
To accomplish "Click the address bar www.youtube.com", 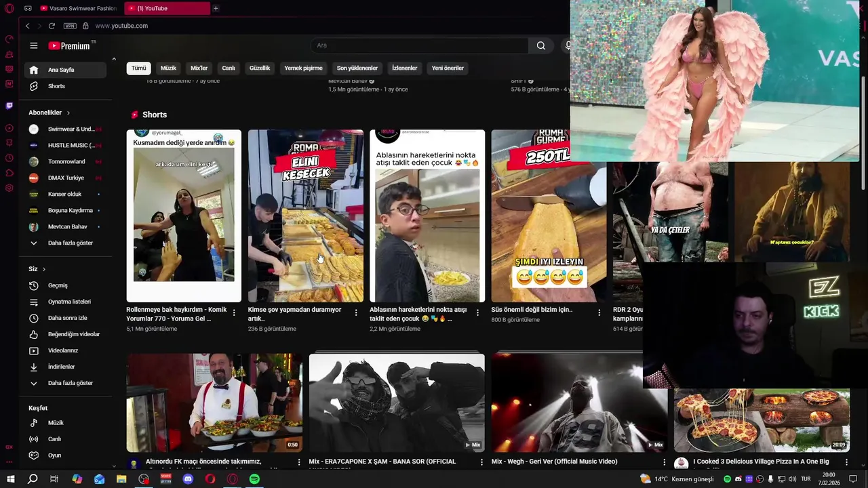I will tap(121, 26).
